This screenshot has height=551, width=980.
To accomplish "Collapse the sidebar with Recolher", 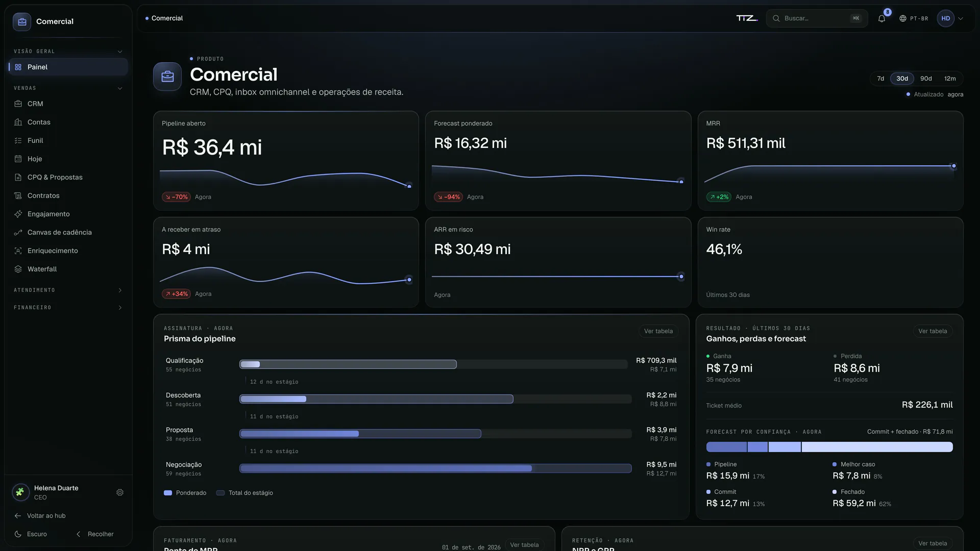I will (x=95, y=534).
